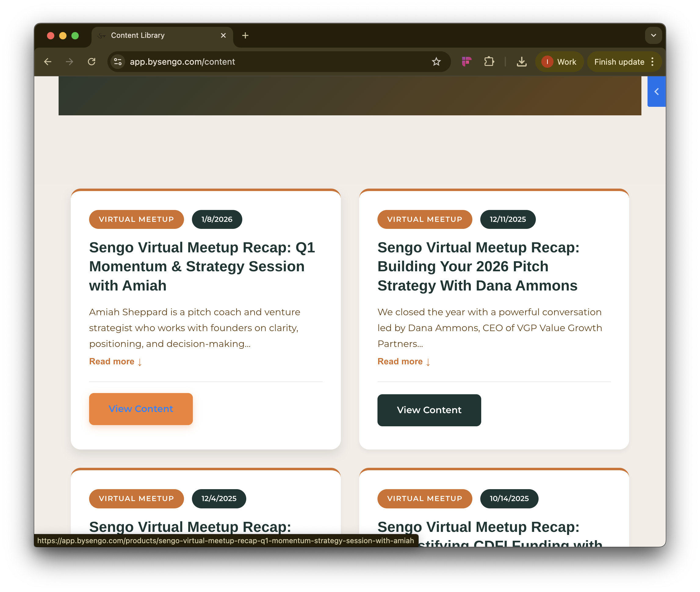
Task: Click the Finish update button
Action: click(x=619, y=62)
